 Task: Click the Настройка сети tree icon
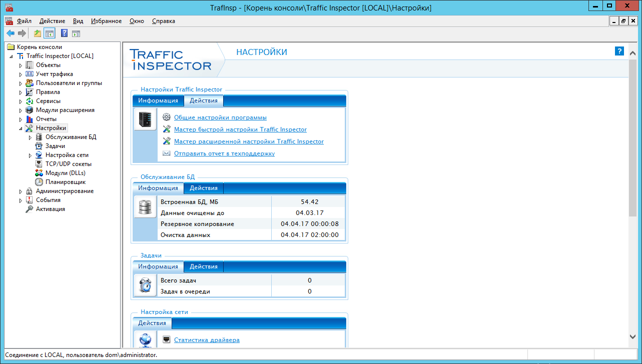coord(39,155)
